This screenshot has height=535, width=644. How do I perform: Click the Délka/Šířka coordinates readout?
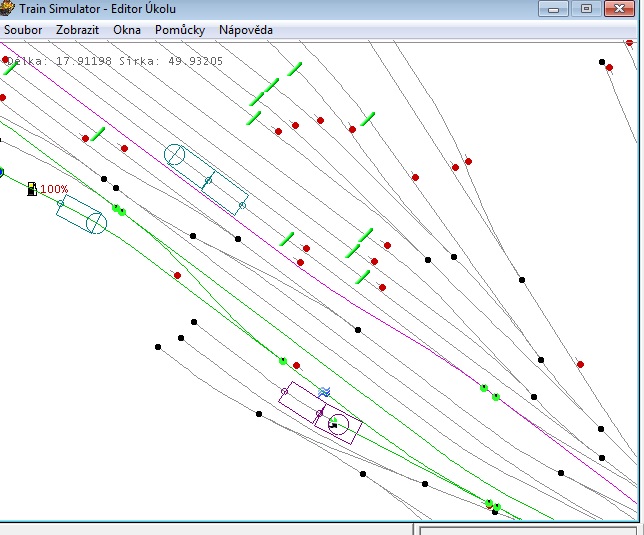click(115, 61)
